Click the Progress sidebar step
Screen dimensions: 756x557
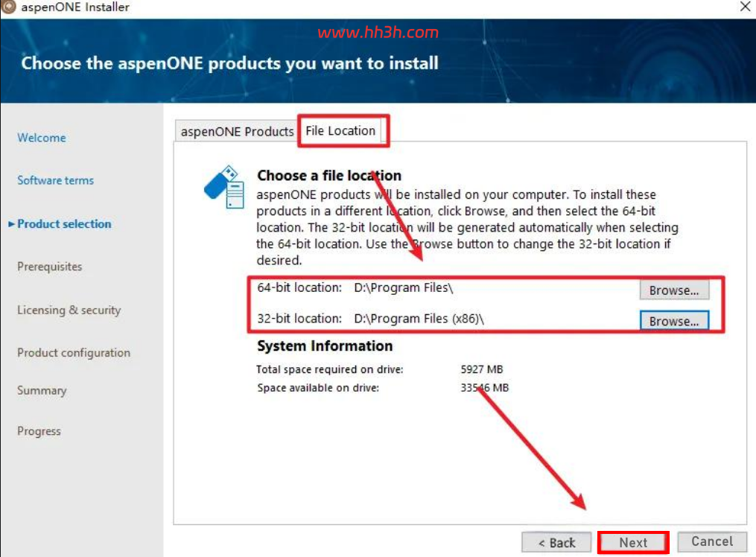click(39, 430)
